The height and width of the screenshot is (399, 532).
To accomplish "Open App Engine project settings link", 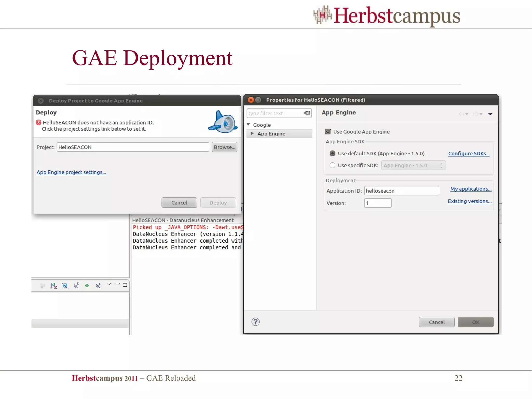I will (71, 172).
